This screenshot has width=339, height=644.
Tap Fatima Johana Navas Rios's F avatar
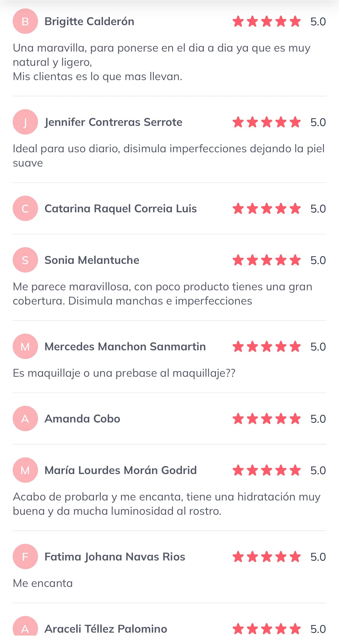(x=25, y=557)
